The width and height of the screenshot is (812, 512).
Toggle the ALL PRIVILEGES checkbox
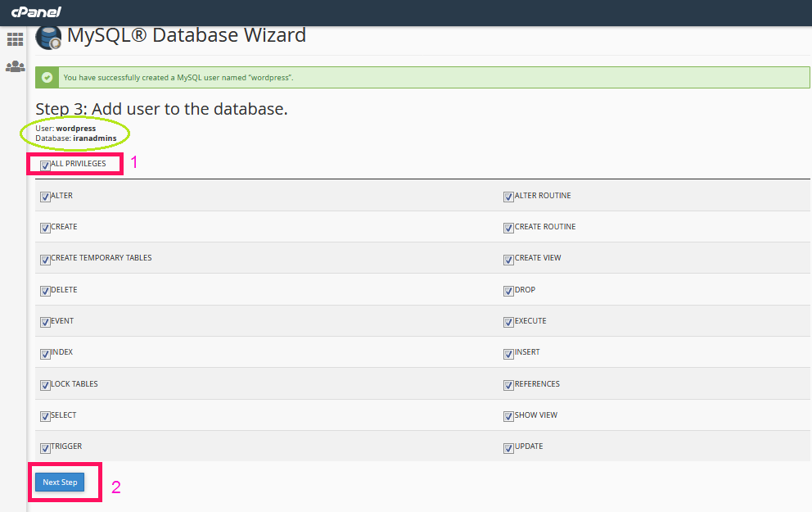click(x=45, y=165)
